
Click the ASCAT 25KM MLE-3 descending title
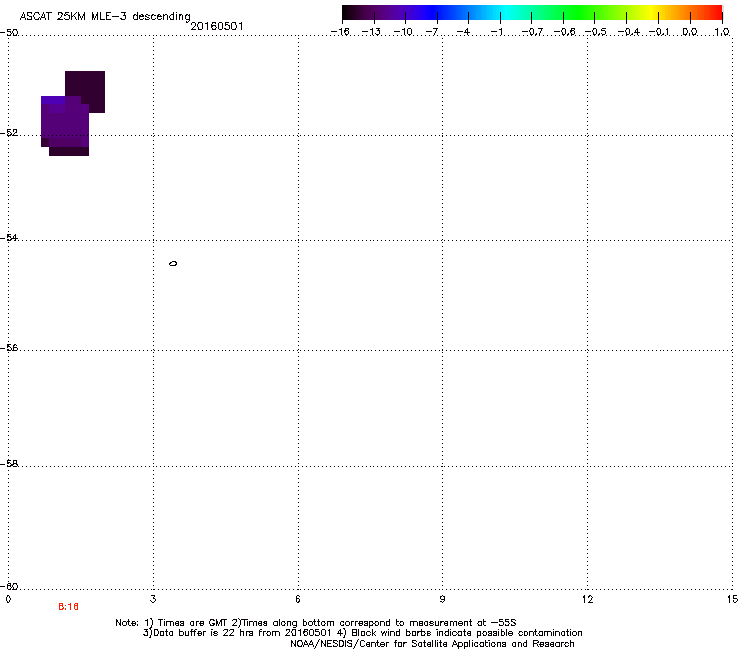pyautogui.click(x=105, y=17)
